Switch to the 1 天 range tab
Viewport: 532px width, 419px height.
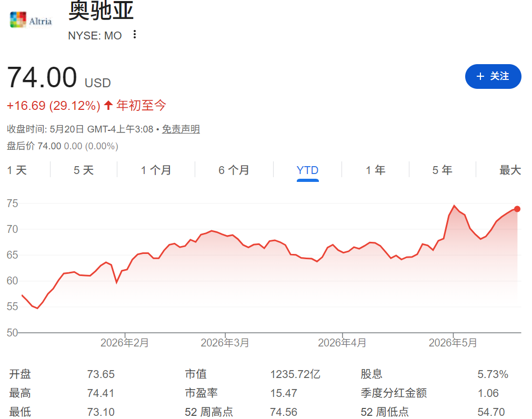(x=17, y=170)
